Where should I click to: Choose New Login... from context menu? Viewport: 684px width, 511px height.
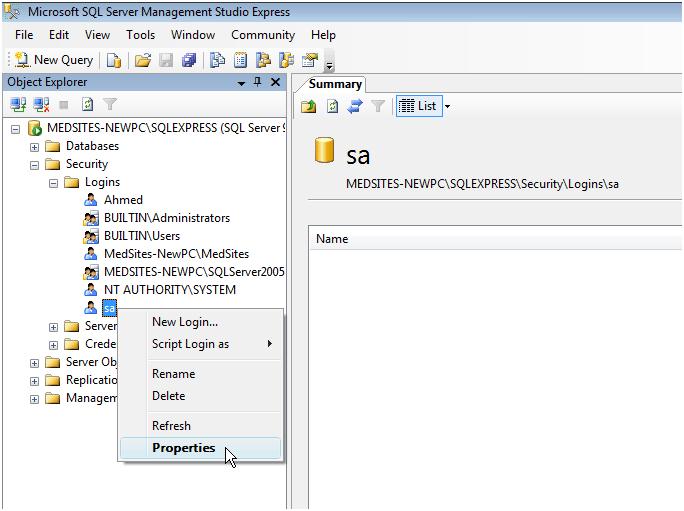click(201, 322)
